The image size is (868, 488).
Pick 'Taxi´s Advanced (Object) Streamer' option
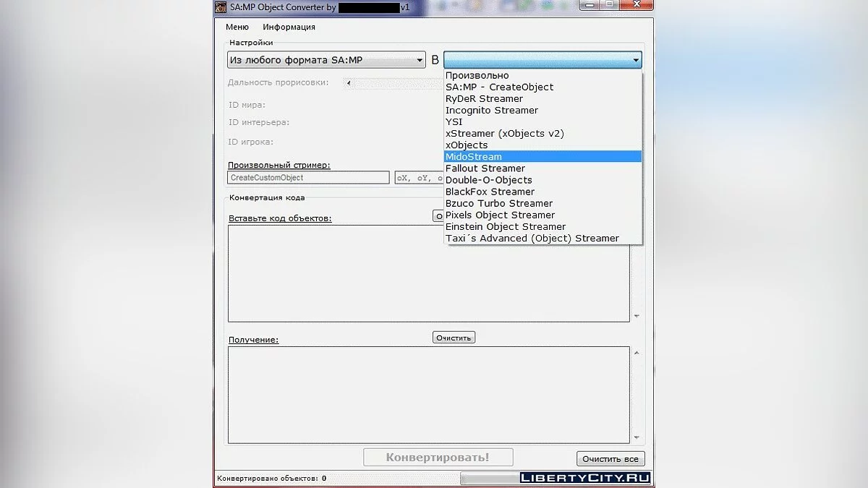pos(532,238)
